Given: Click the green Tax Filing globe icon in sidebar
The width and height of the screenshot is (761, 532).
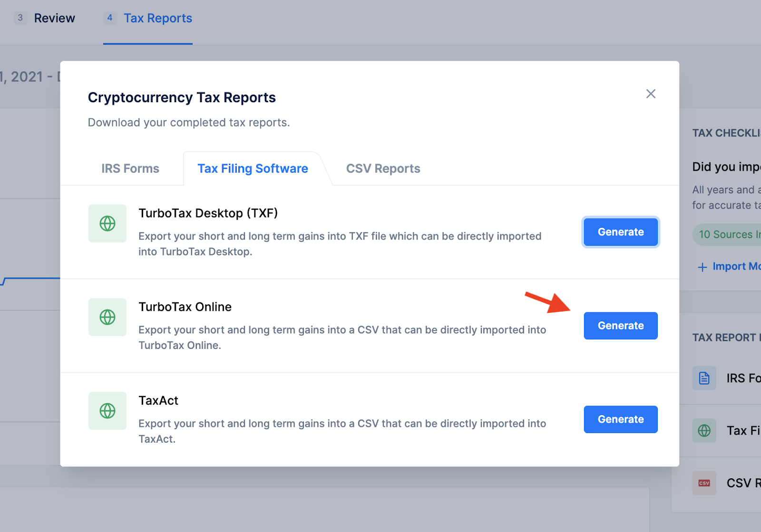Looking at the screenshot, I should click(x=704, y=430).
